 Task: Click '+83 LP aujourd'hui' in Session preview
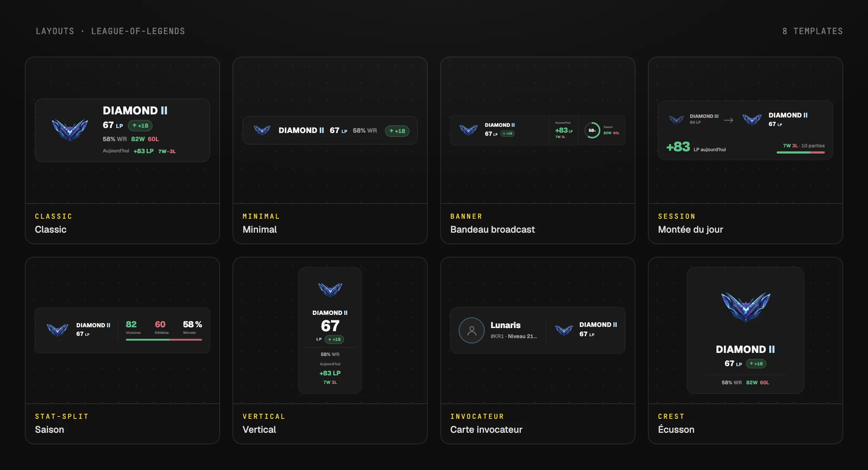[x=696, y=147]
